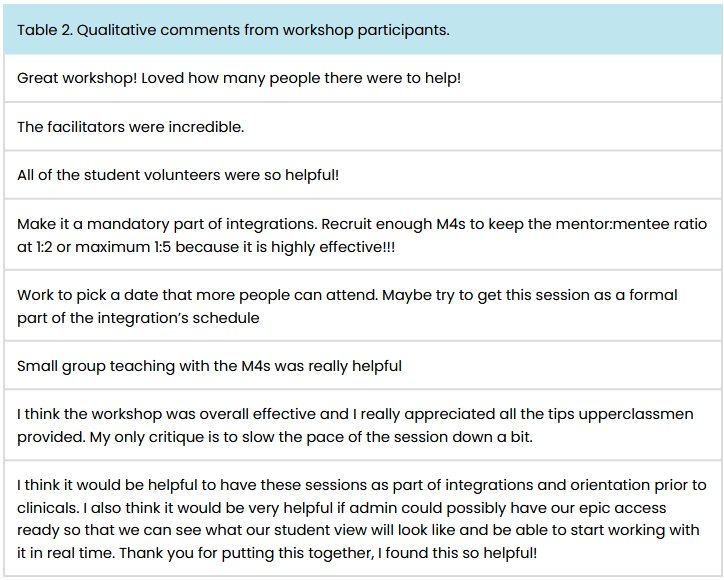This screenshot has width=724, height=580.
Task: Select the small group teaching comment
Action: tap(363, 366)
